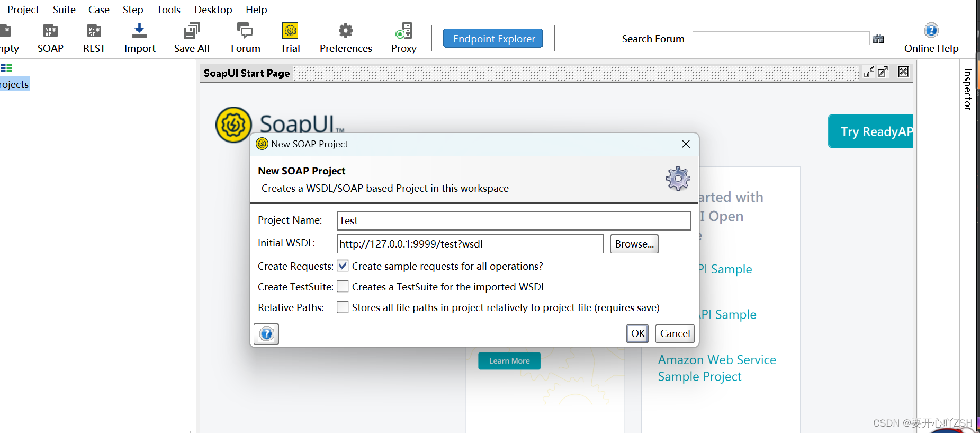Click the SOAP project toolbar icon
Screen dimensions: 980x433
[50, 31]
